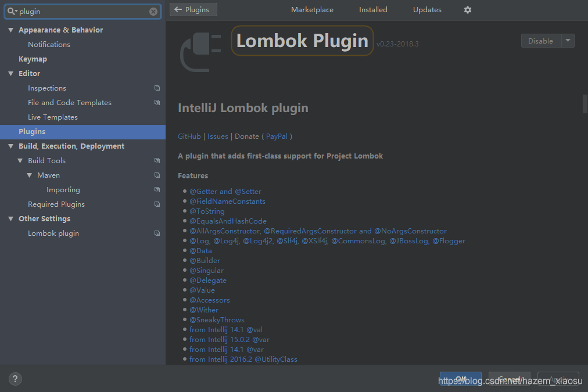This screenshot has height=392, width=588.
Task: Click the plugin description vertical scrollbar
Action: point(585,104)
